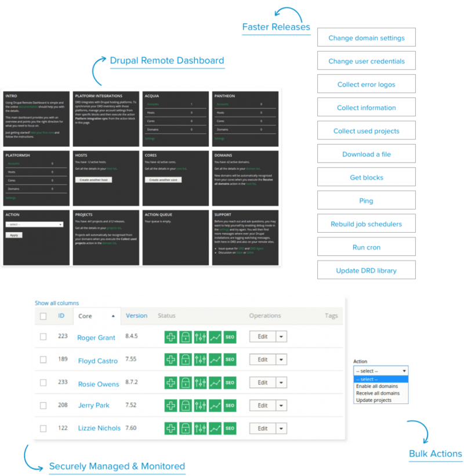
Task: Toggle the select-all checkbox in the table header
Action: 42,316
